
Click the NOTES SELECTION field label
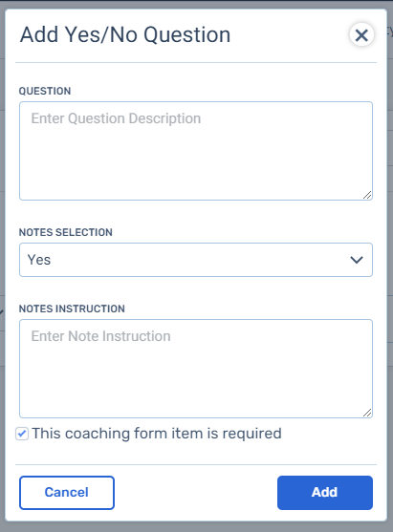pos(66,232)
